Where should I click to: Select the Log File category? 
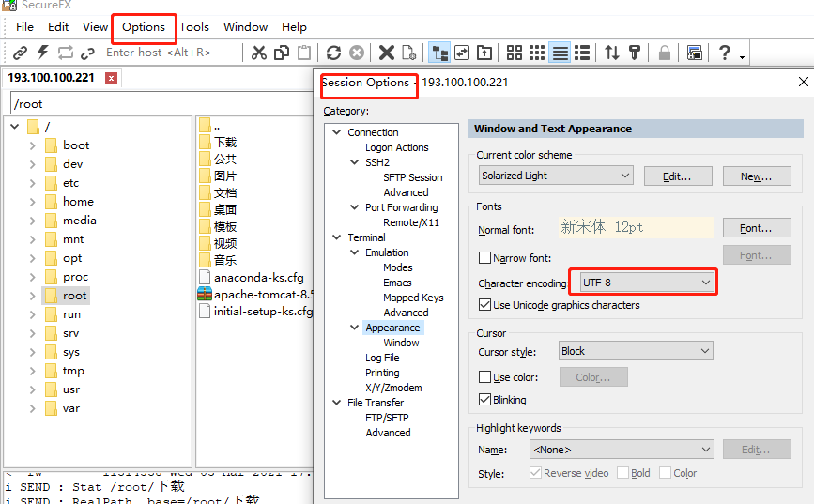pyautogui.click(x=382, y=358)
